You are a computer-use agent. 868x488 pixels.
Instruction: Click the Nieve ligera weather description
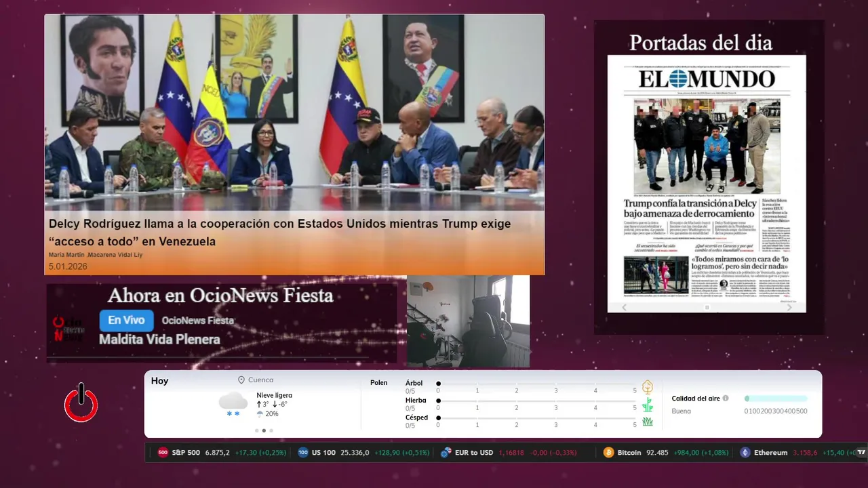[274, 395]
